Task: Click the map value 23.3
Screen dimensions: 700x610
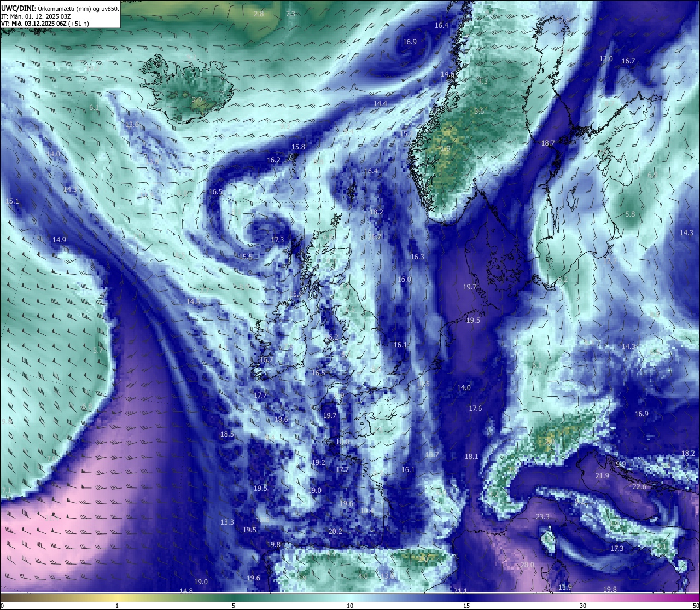Action: tap(542, 517)
